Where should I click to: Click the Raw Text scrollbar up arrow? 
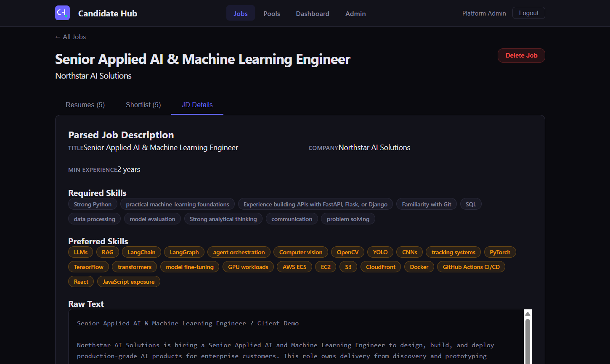coord(528,314)
